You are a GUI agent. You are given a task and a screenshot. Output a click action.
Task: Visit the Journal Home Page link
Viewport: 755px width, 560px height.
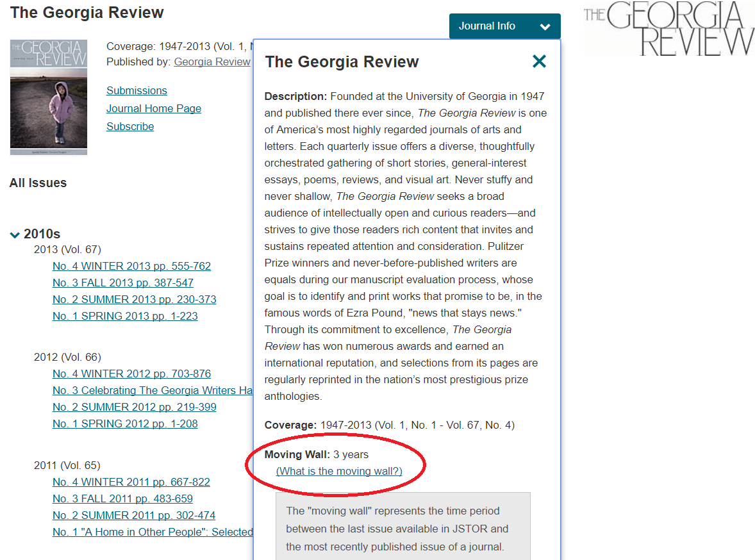tap(154, 108)
